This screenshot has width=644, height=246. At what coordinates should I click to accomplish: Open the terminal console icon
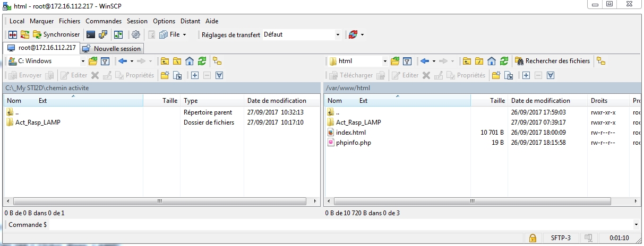tap(91, 34)
